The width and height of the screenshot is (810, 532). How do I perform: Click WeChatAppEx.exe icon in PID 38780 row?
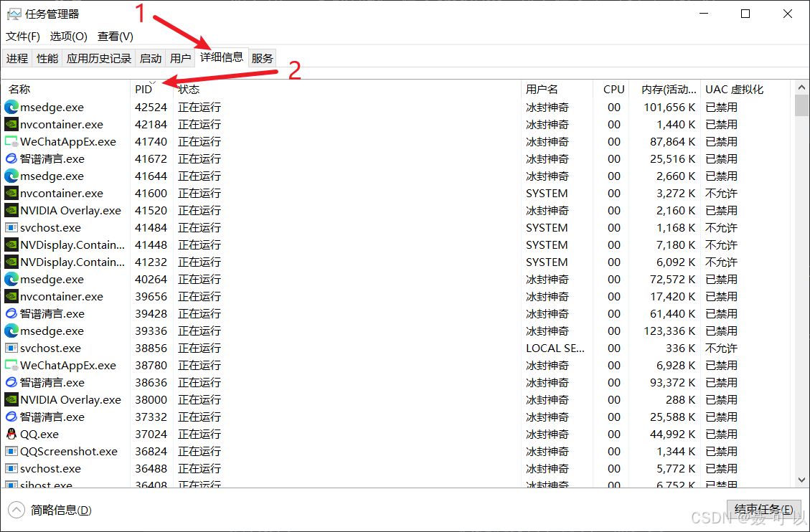click(x=11, y=366)
